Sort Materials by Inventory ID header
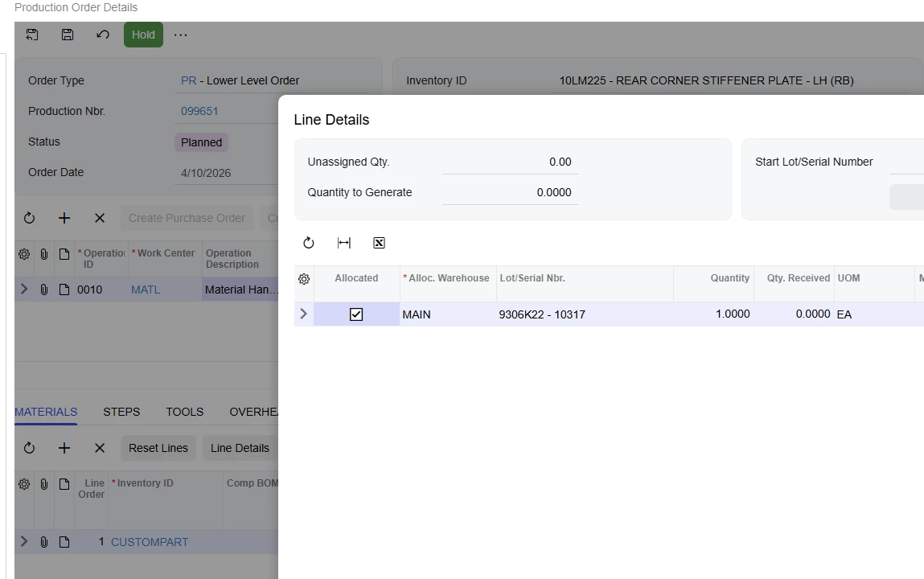Viewport: 924px width, 579px height. coord(166,500)
